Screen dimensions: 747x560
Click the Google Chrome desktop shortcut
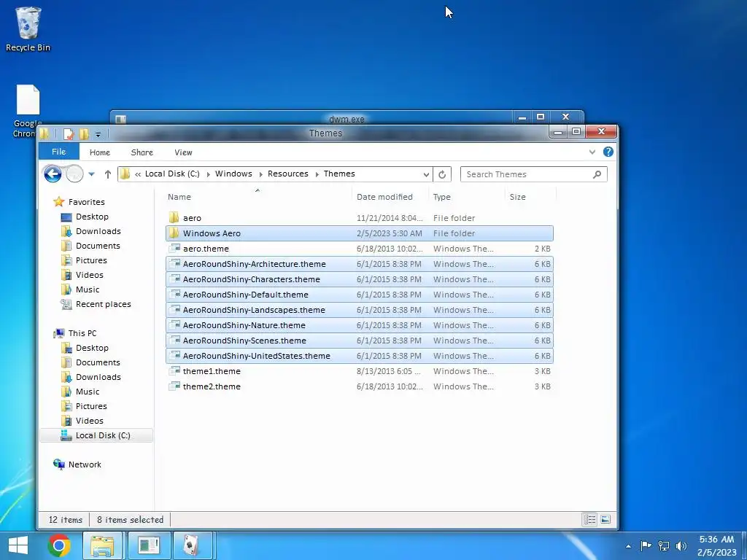coord(28,112)
